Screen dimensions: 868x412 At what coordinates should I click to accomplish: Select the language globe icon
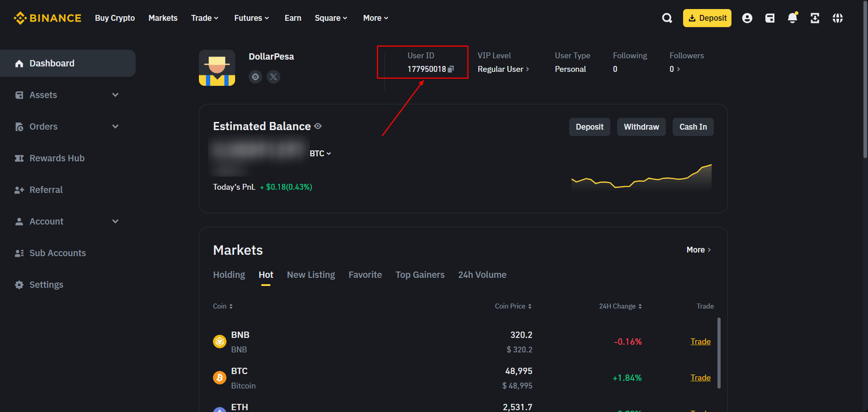click(x=837, y=18)
